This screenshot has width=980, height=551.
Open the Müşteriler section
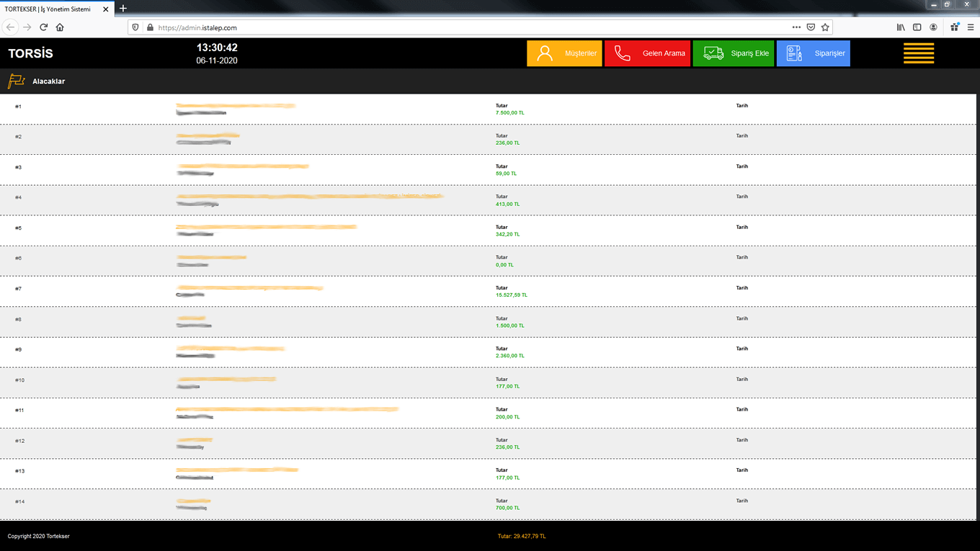pos(564,53)
